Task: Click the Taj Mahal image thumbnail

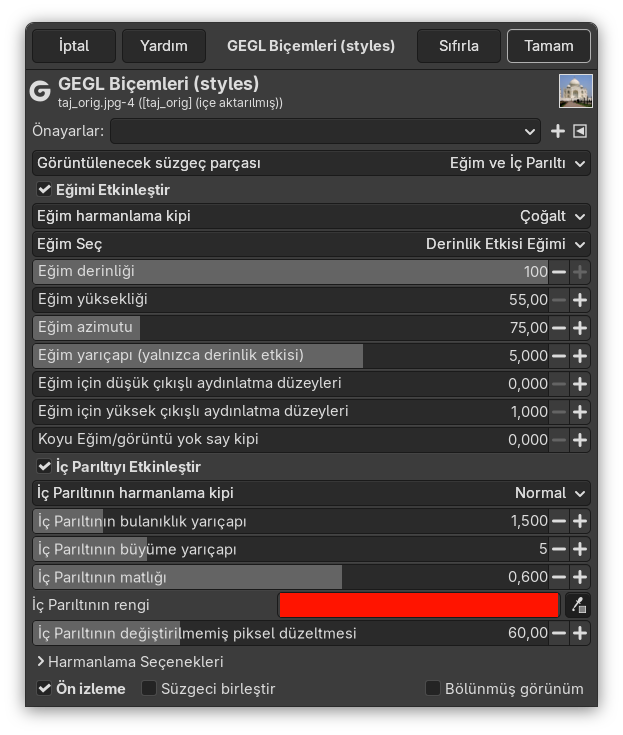Action: tap(576, 91)
